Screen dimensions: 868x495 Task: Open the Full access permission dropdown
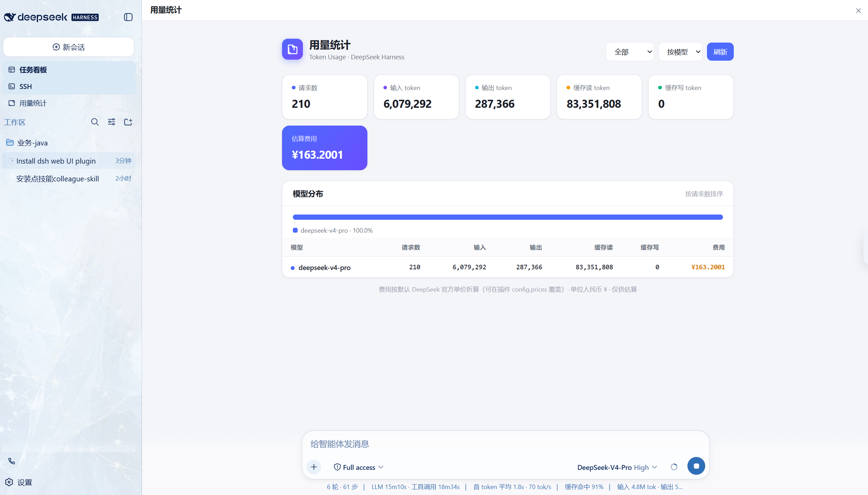tap(358, 467)
